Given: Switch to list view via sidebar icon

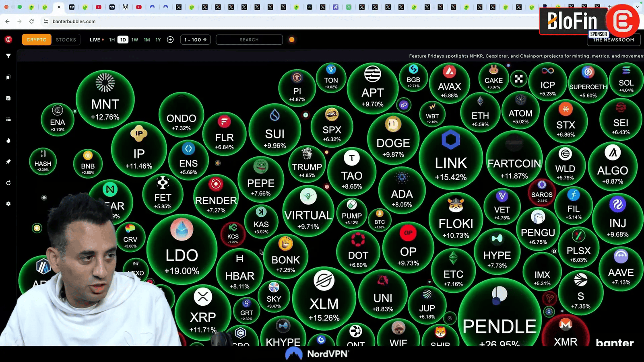Looking at the screenshot, I should (8, 119).
